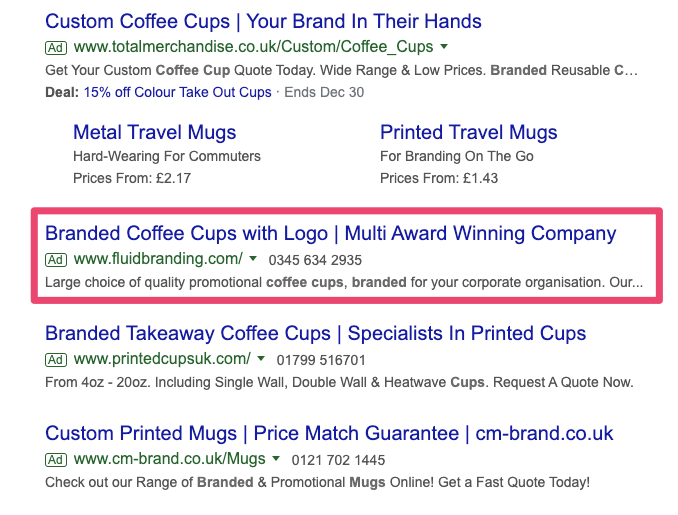Image resolution: width=678 pixels, height=515 pixels.
Task: Open Branded Coffee Cups with Logo headline
Action: click(x=330, y=234)
